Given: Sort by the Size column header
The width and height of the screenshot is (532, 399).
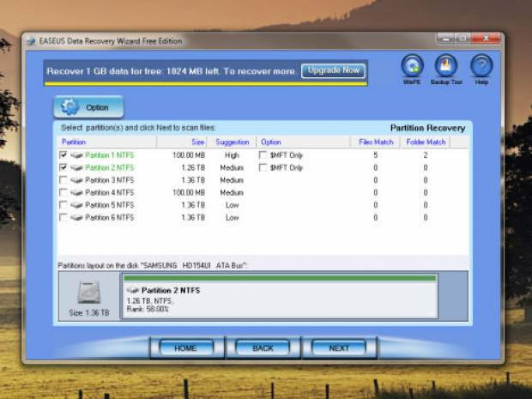Looking at the screenshot, I should coord(182,142).
